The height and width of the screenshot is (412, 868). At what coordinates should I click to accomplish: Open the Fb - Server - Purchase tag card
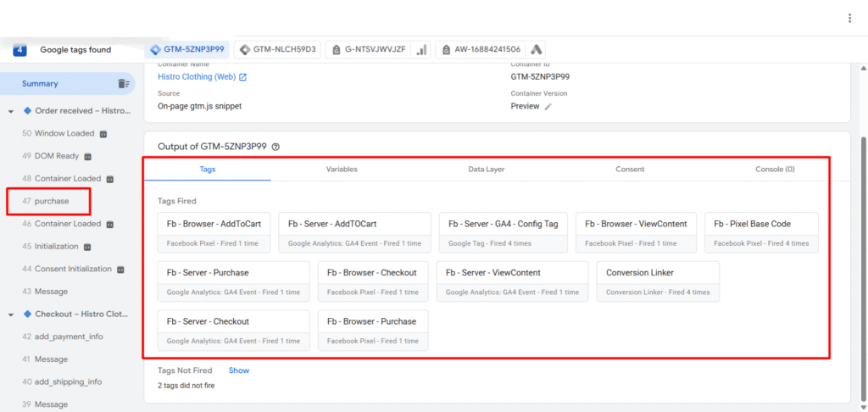pyautogui.click(x=231, y=281)
